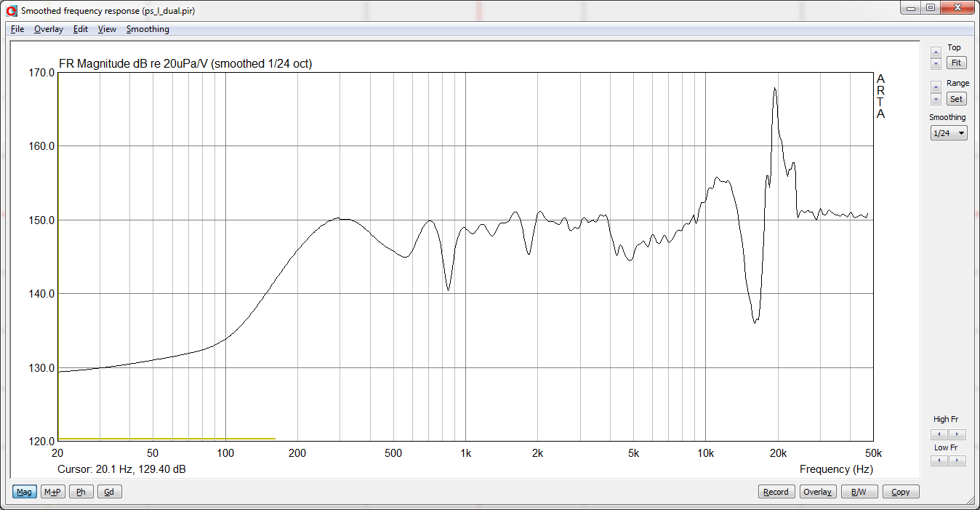This screenshot has height=510, width=980.
Task: Open the Edit menu
Action: point(81,29)
